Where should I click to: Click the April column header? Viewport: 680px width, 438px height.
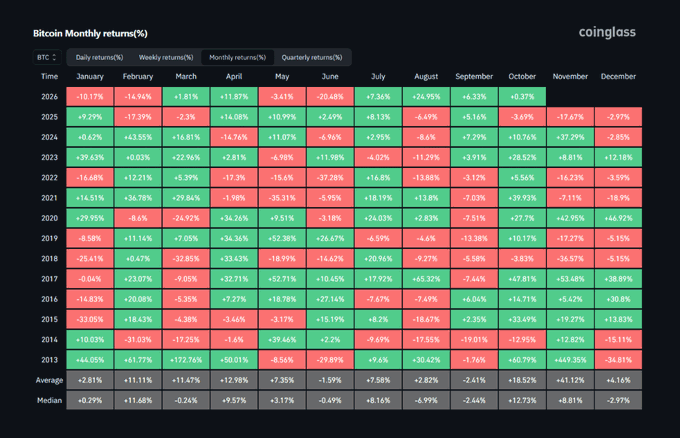(x=234, y=76)
